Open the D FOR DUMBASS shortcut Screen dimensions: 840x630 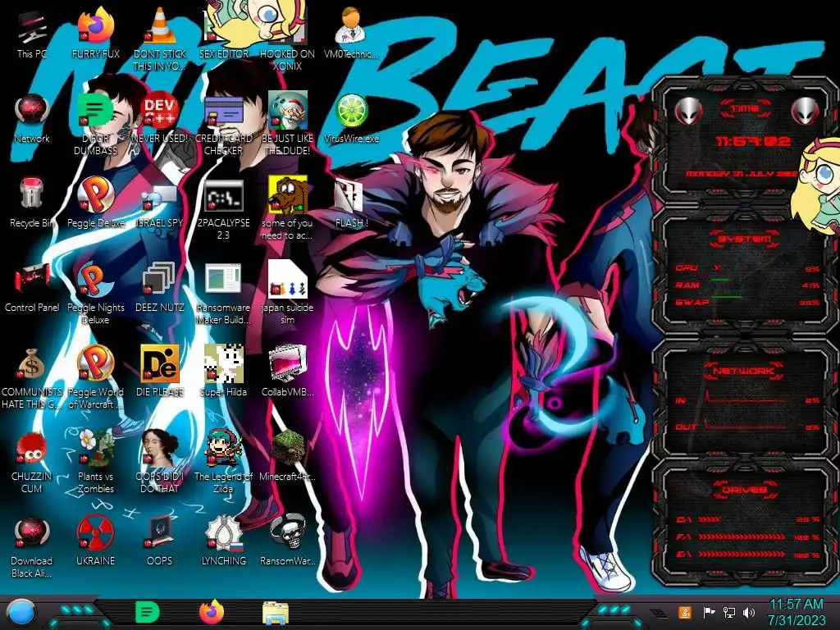(x=95, y=125)
